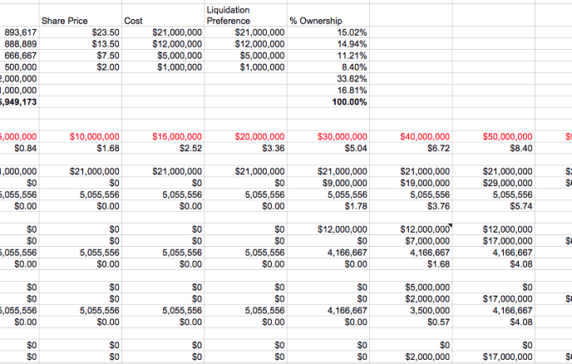Viewport: 572px width, 364px height.
Task: Click $5,000,000 cell in the $40,000,000 column
Action: coord(411,287)
